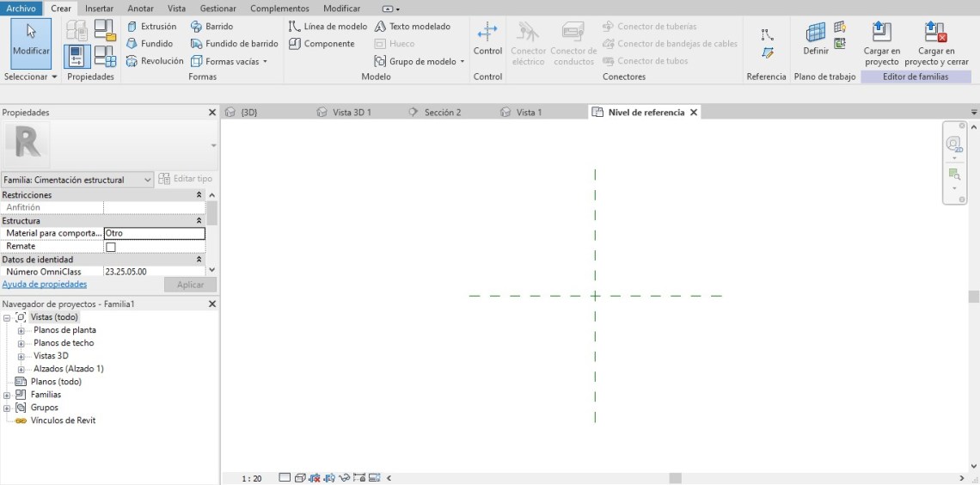Open Ayuda de propiedades link

pyautogui.click(x=44, y=284)
